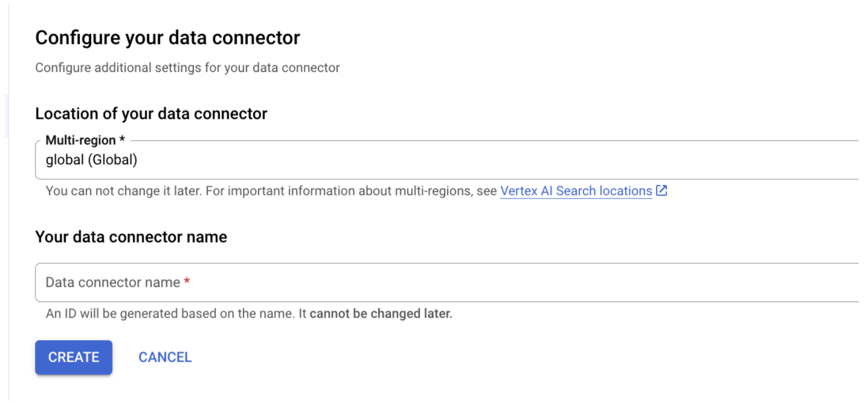Click the Location of your data connector heading
Viewport: 868px width, 403px height.
coord(151,114)
